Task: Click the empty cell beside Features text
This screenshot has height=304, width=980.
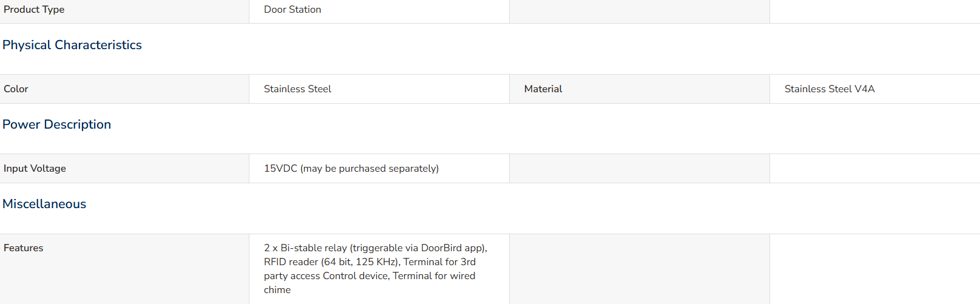Action: pos(640,269)
